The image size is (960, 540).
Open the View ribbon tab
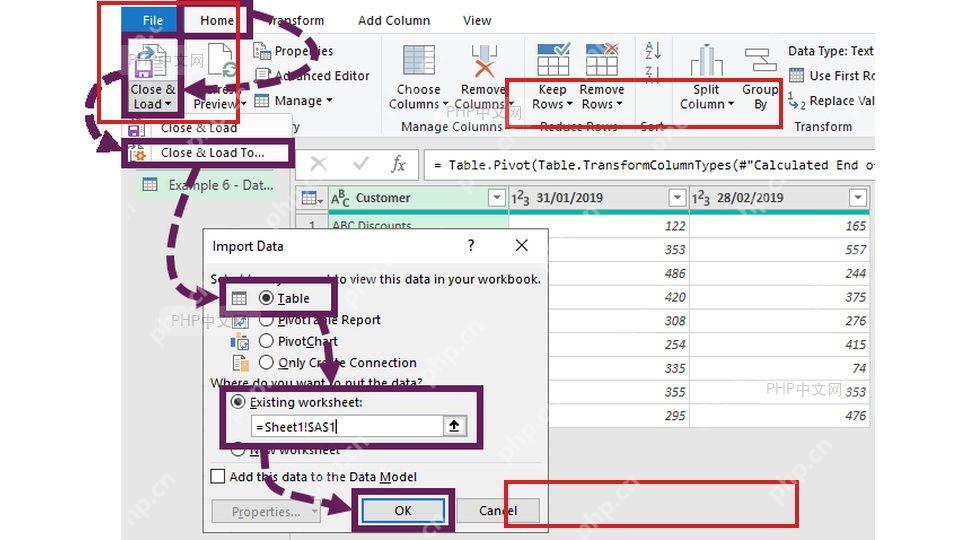tap(477, 20)
